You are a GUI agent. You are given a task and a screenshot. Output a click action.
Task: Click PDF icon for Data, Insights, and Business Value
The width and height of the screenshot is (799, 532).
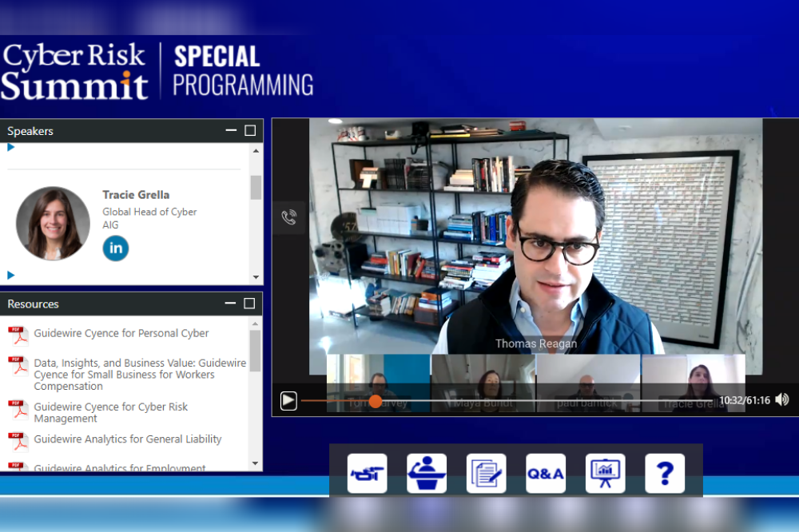18,365
